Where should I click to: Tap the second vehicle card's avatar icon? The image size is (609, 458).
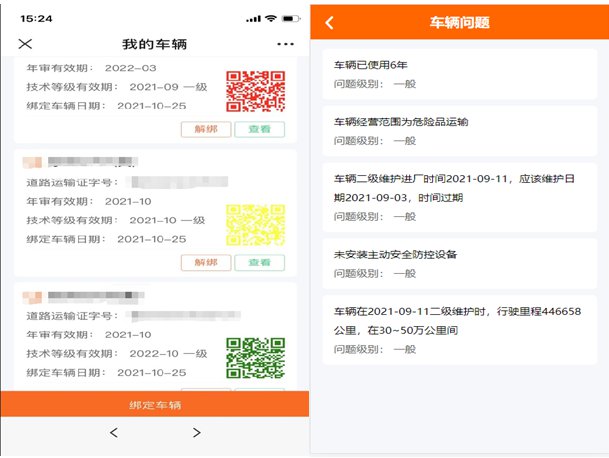pyautogui.click(x=33, y=161)
